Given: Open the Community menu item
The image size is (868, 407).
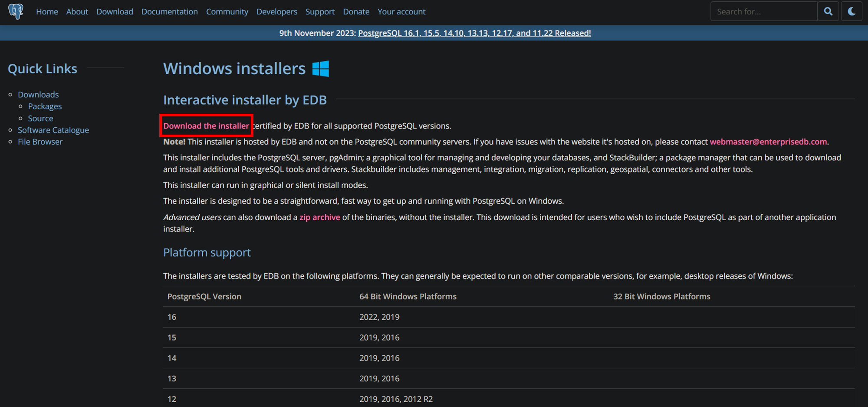Looking at the screenshot, I should (x=227, y=12).
